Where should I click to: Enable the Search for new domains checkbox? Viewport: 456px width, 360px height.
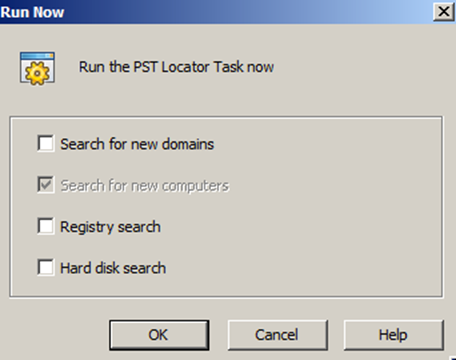[46, 144]
